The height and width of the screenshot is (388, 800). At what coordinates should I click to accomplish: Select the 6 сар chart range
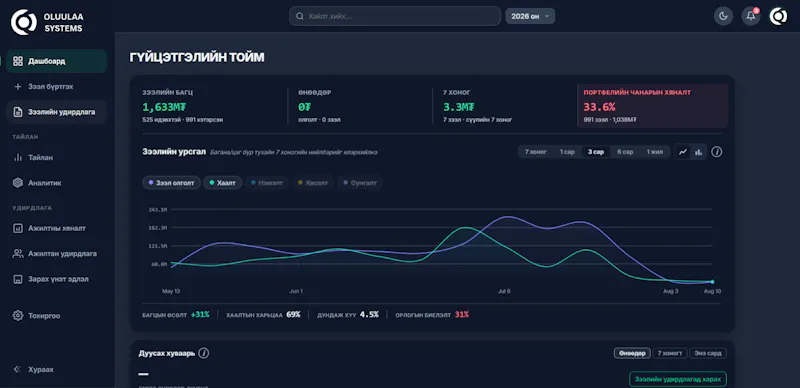[x=625, y=152]
